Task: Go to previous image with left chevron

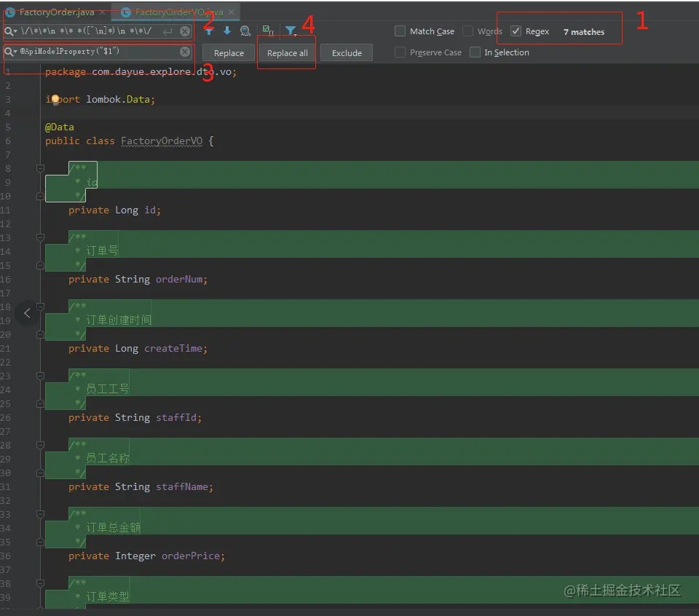Action: point(27,313)
